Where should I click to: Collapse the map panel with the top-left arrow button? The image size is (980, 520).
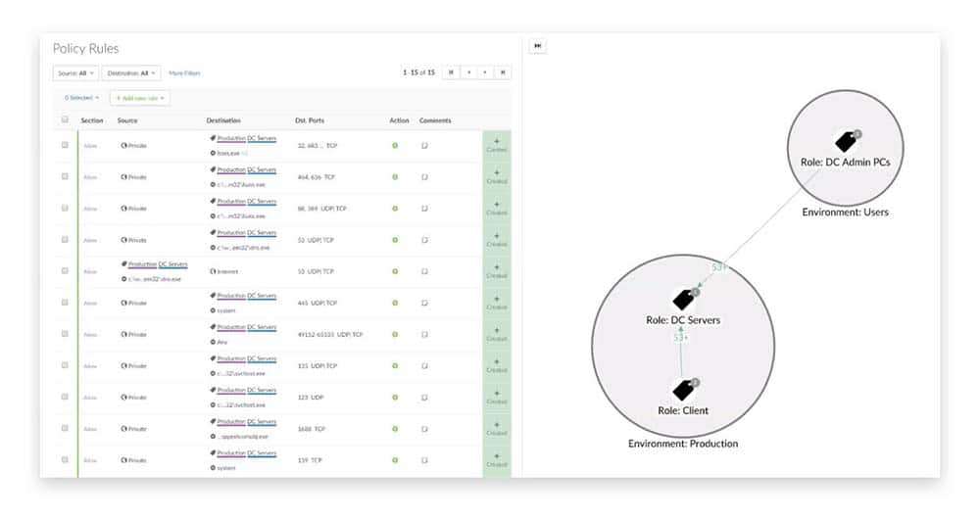[537, 46]
